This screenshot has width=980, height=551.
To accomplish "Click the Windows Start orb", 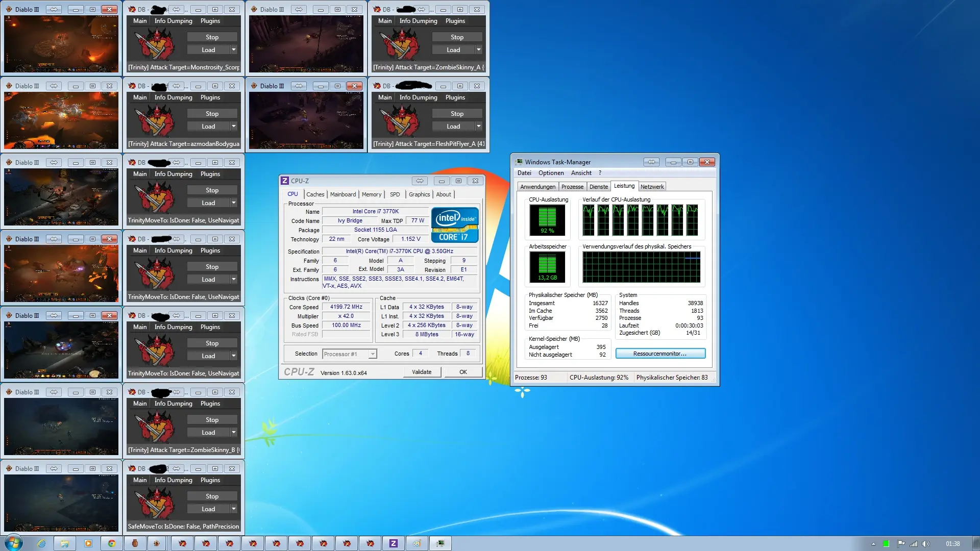I will pyautogui.click(x=13, y=543).
